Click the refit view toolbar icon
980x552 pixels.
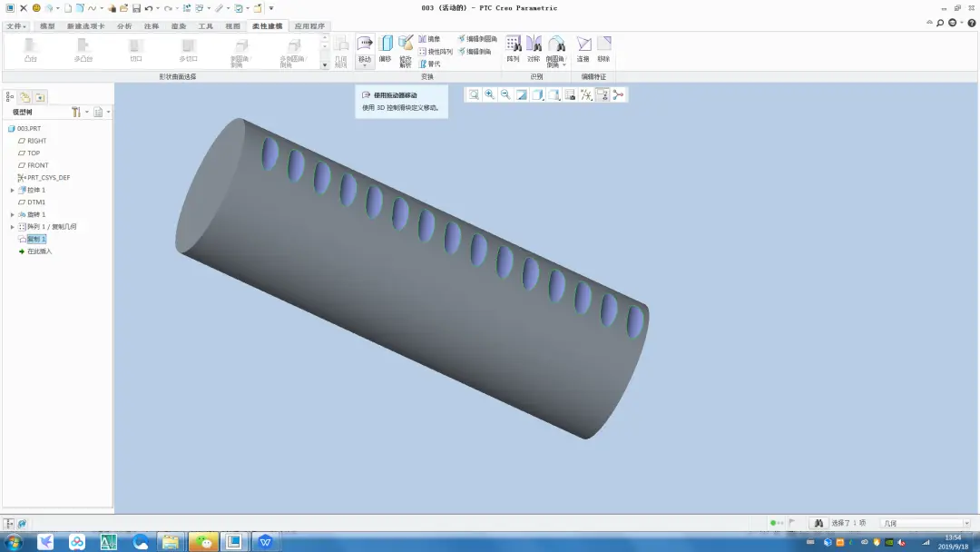coord(474,94)
